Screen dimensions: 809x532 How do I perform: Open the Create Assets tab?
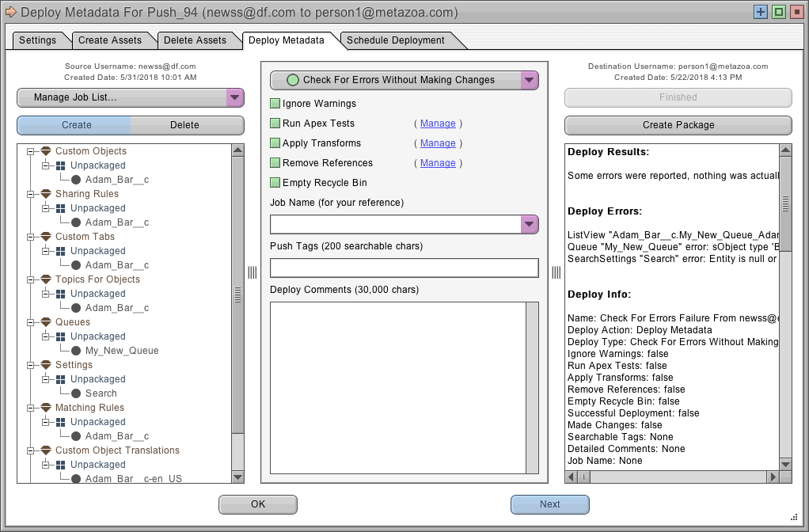(110, 40)
